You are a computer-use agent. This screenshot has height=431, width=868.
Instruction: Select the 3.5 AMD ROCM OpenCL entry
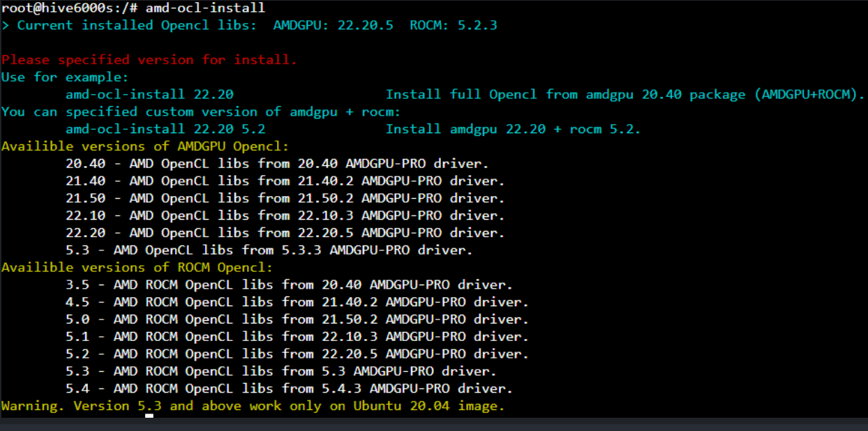point(289,285)
